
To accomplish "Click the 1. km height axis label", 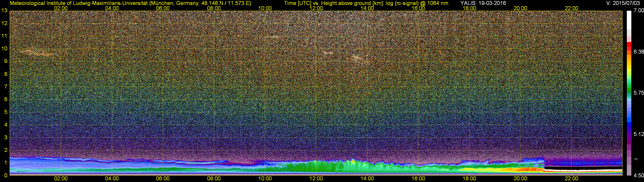I will [6, 163].
